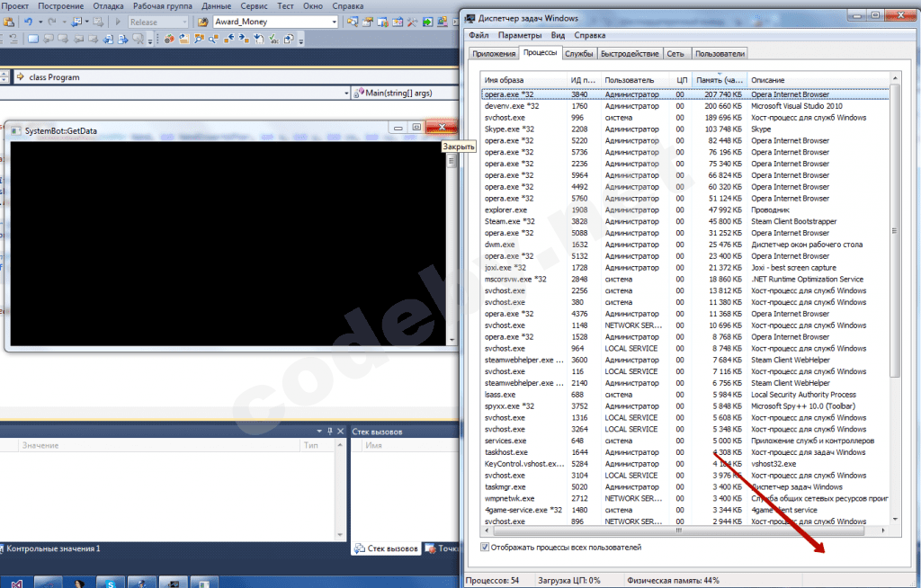Select the explorer.exe process row

(684, 209)
